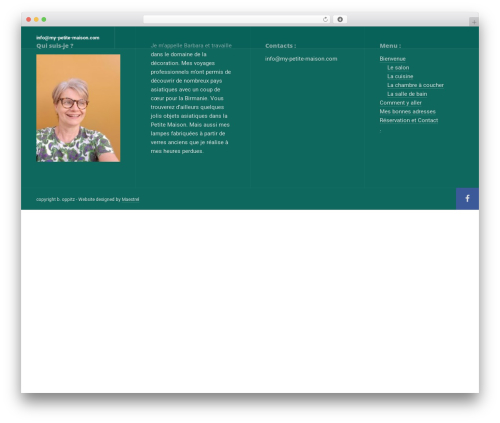This screenshot has height=423, width=500.
Task: Open La chambre à coucher page
Action: click(x=415, y=85)
